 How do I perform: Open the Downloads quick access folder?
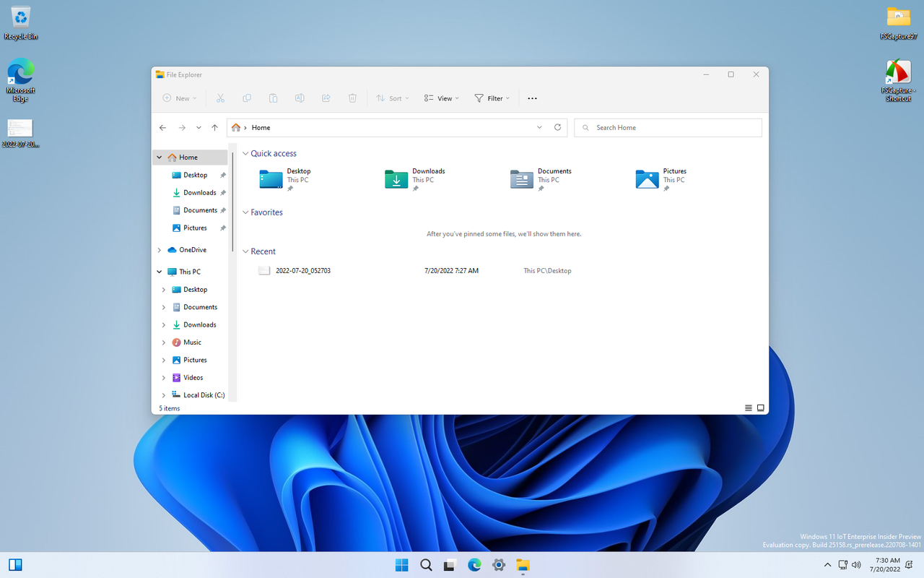(x=415, y=178)
